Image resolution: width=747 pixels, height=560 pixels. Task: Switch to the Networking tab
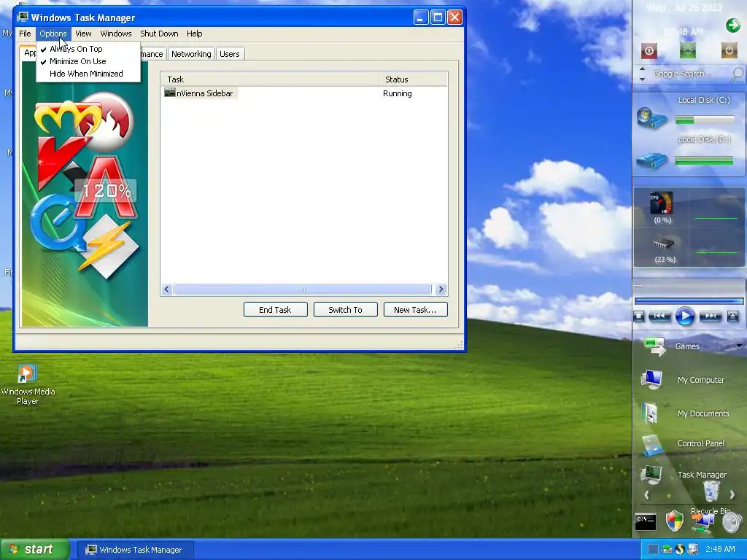click(x=191, y=54)
